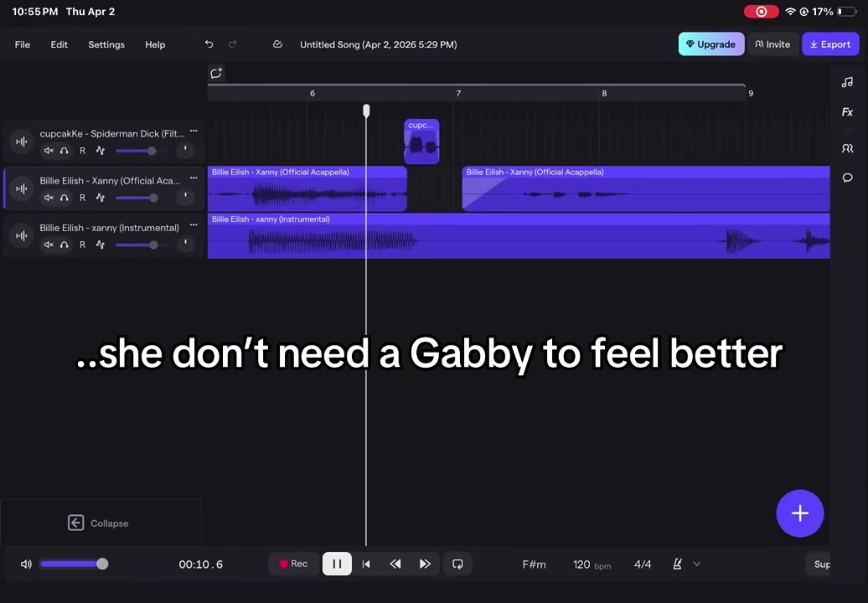Click the playhead handle on timeline
Screen dimensions: 868x603
[366, 111]
